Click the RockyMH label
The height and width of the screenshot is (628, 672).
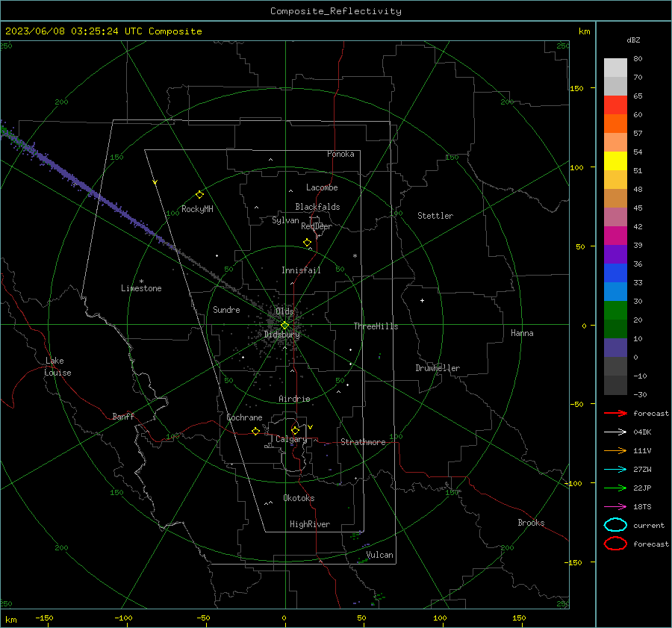[197, 209]
